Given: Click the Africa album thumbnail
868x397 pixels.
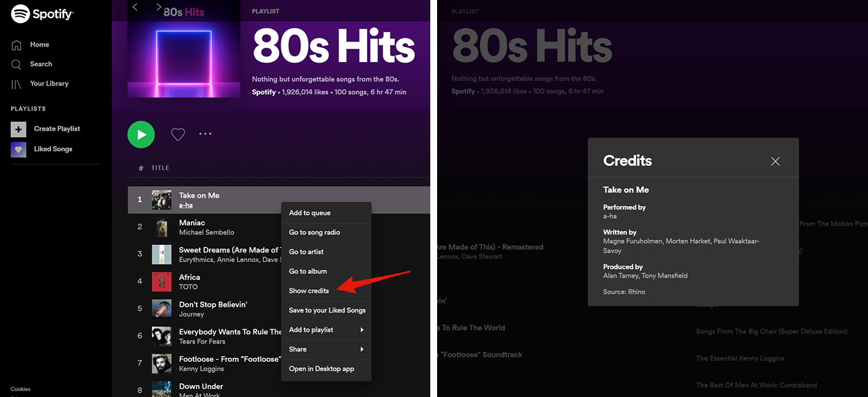Looking at the screenshot, I should pyautogui.click(x=162, y=282).
